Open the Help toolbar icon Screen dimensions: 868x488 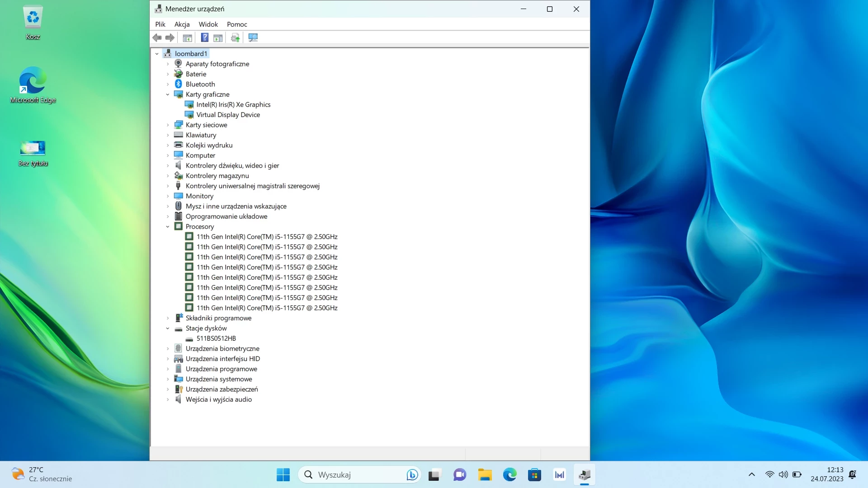pos(205,38)
